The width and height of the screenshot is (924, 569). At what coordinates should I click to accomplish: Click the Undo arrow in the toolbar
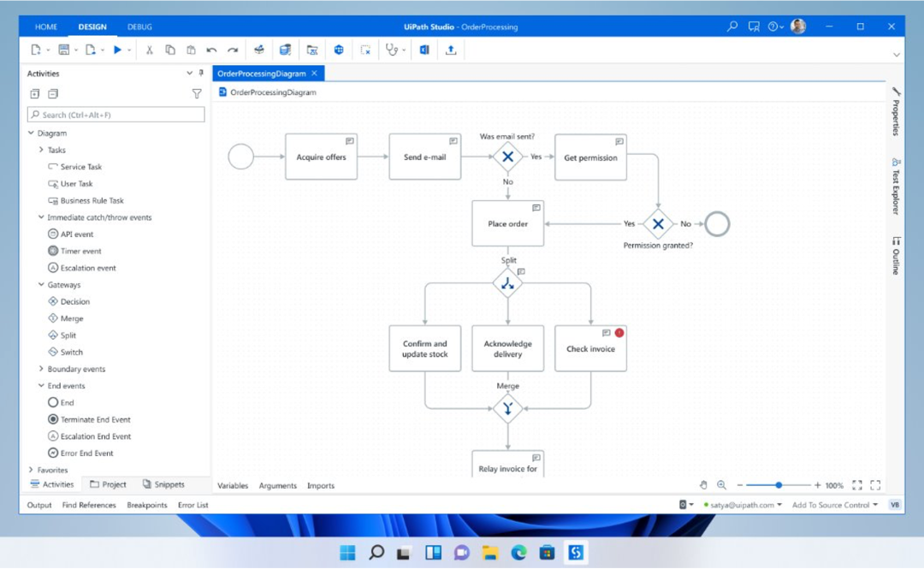click(x=211, y=50)
